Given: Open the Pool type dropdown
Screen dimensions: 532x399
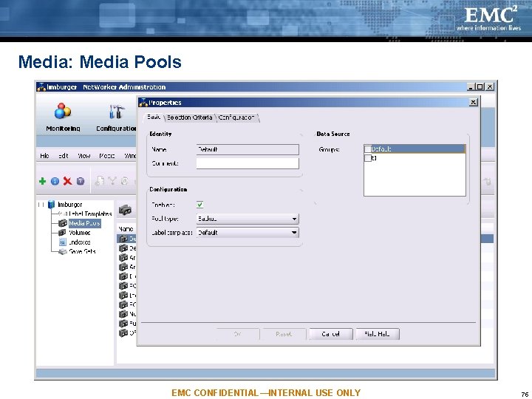Looking at the screenshot, I should (248, 219).
